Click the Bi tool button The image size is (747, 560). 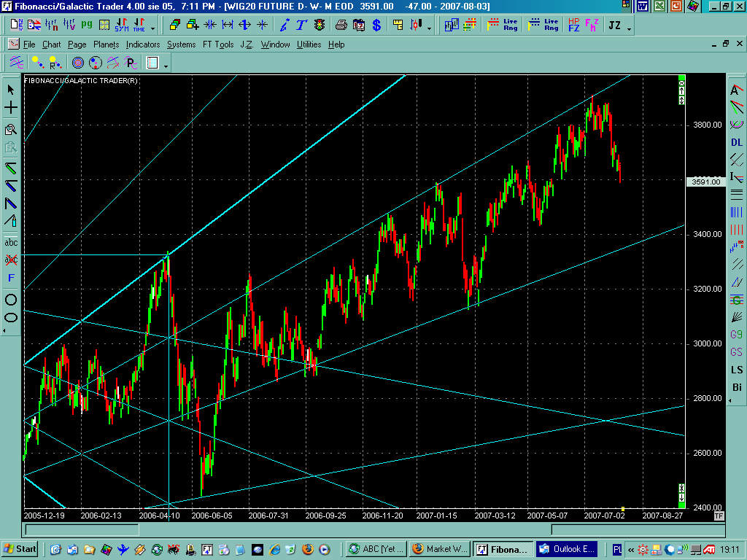pyautogui.click(x=737, y=387)
